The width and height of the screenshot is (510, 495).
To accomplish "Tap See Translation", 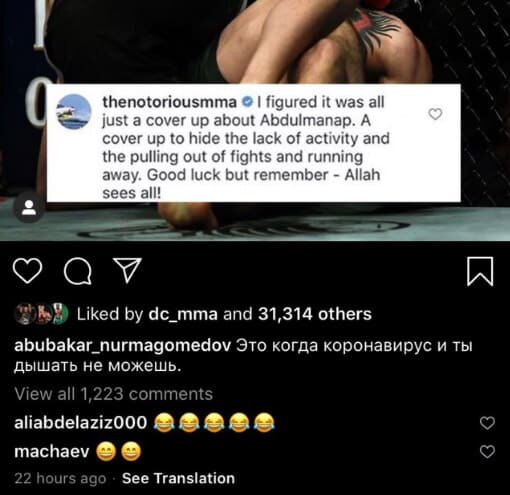I will click(178, 478).
